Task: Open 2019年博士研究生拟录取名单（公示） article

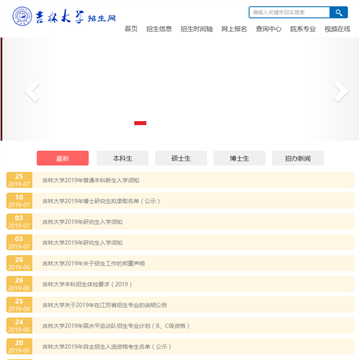Action: (101, 201)
